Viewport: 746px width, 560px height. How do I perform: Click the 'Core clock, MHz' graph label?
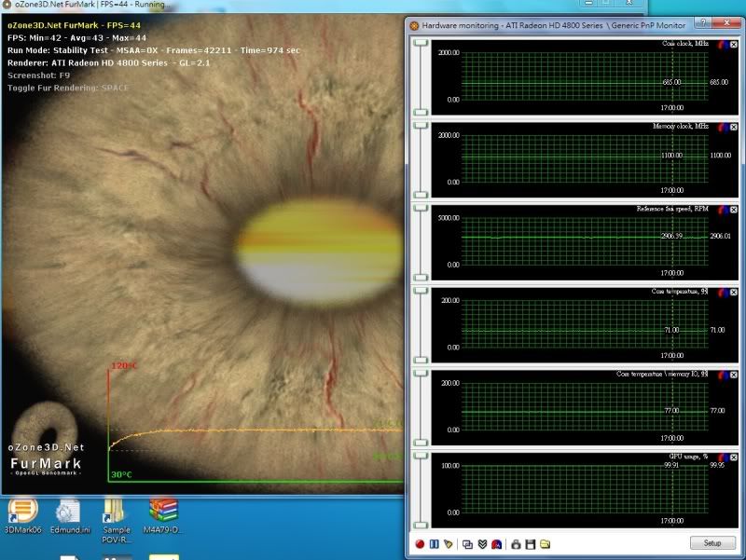tap(685, 43)
